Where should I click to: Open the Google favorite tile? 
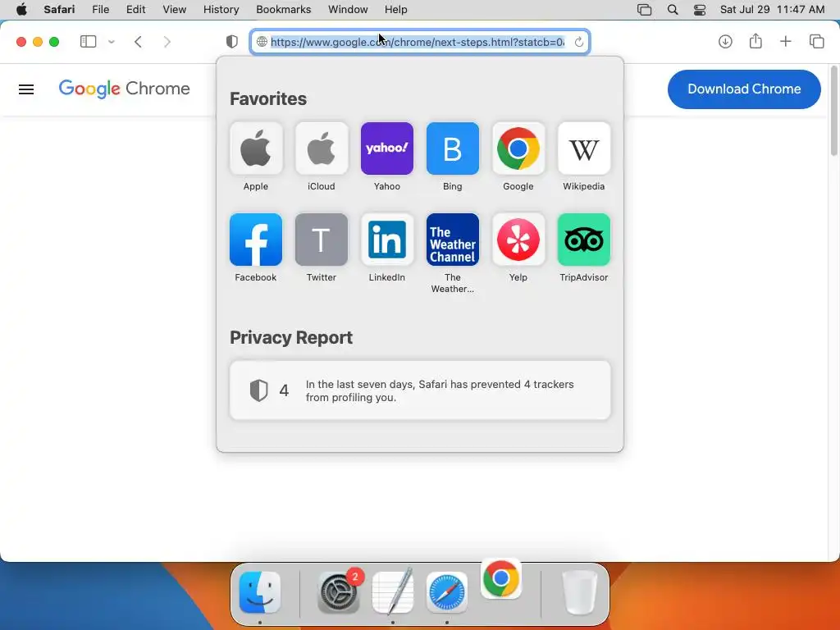(518, 148)
